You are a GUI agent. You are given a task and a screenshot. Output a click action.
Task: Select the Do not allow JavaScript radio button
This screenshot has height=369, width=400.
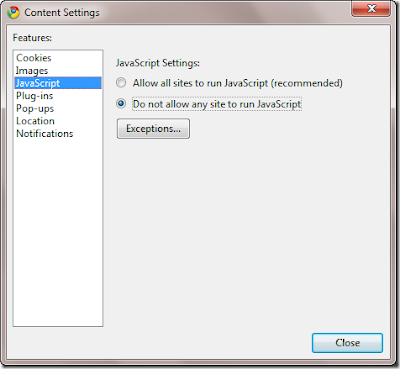[121, 103]
